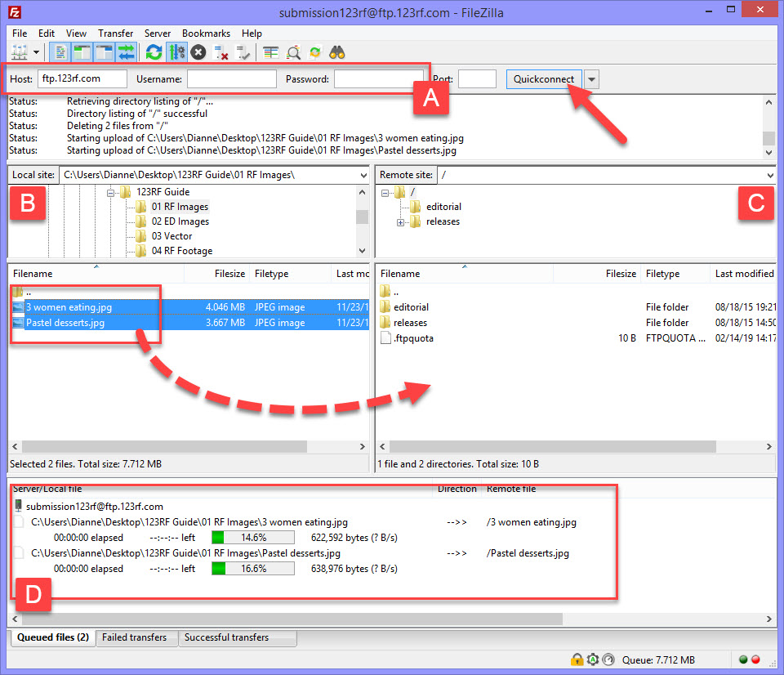Sort local files by Filesize column
The width and height of the screenshot is (784, 675).
(x=217, y=274)
